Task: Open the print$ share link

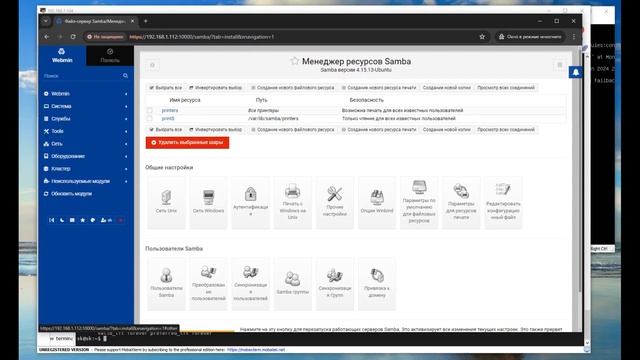Action: point(168,118)
